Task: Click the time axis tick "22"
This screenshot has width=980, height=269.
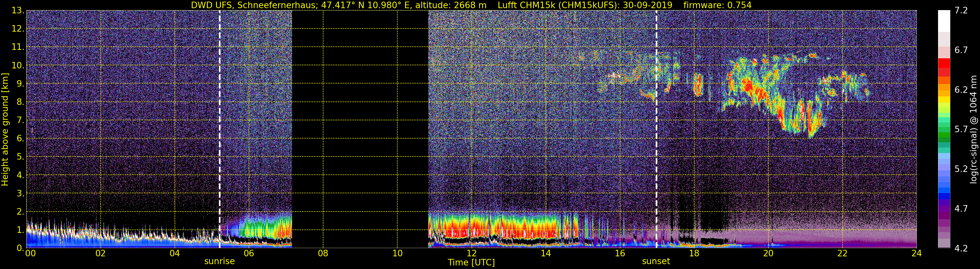Action: pos(842,254)
